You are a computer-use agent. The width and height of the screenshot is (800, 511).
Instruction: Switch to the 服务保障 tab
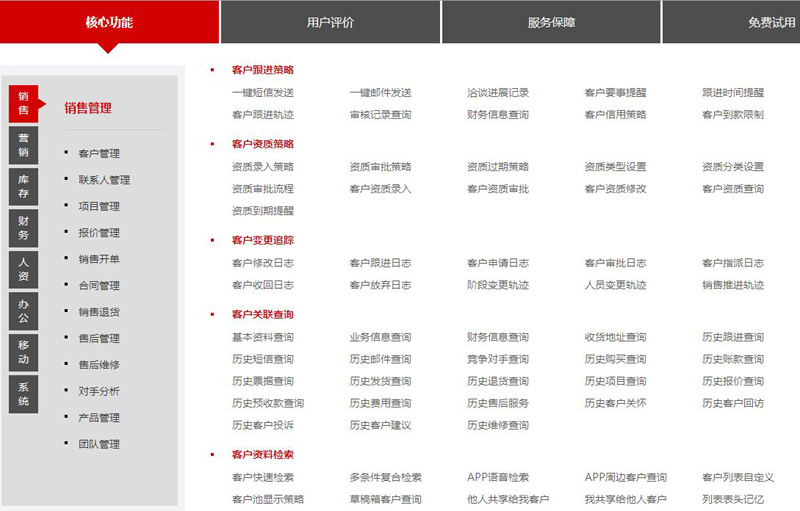coord(551,22)
